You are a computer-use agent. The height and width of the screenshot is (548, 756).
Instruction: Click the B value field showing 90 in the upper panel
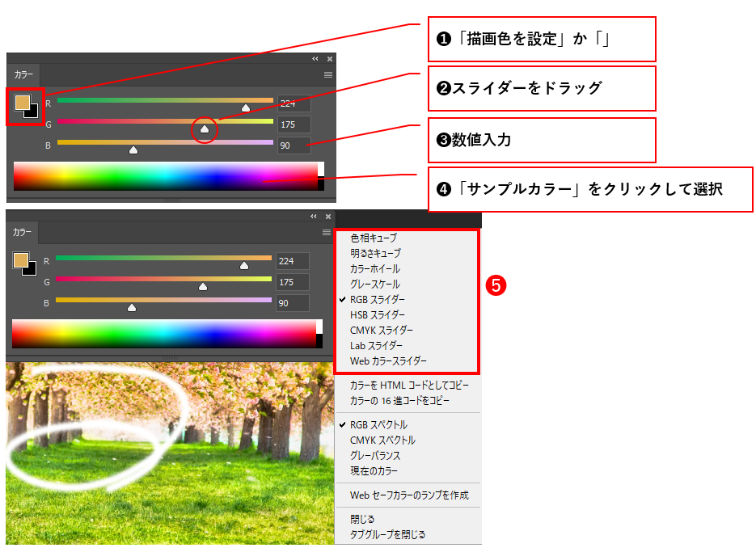tap(294, 145)
